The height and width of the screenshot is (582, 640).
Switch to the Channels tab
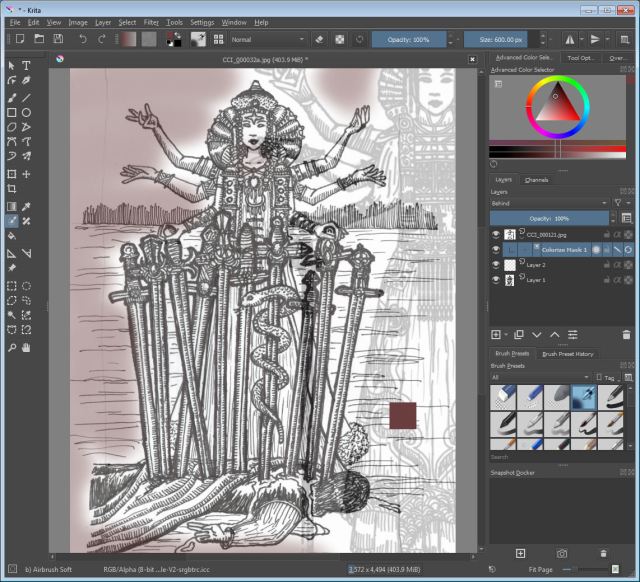pyautogui.click(x=536, y=180)
